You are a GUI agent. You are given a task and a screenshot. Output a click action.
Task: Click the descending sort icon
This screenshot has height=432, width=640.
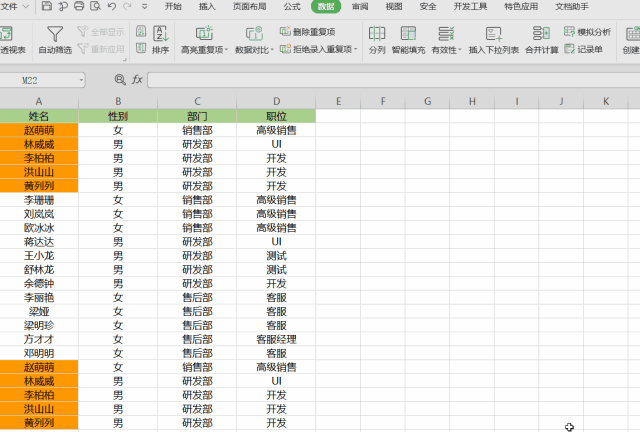coord(141,48)
